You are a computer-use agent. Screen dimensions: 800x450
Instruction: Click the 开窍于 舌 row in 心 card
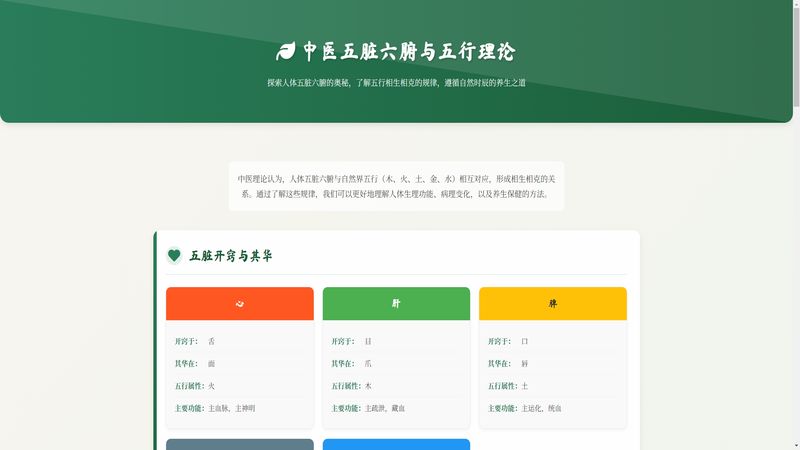click(x=240, y=341)
